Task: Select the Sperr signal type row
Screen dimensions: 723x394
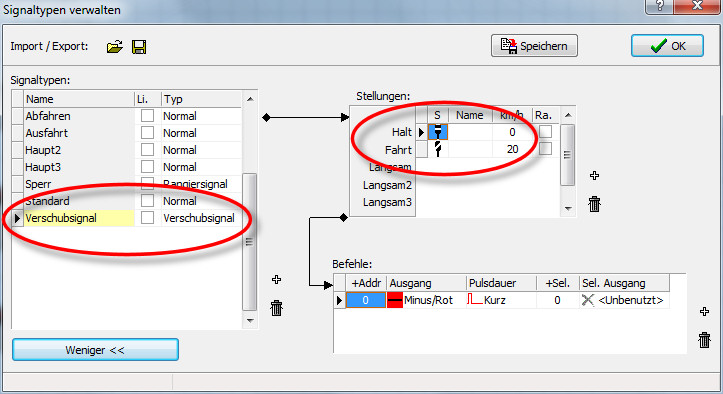Action: point(127,184)
